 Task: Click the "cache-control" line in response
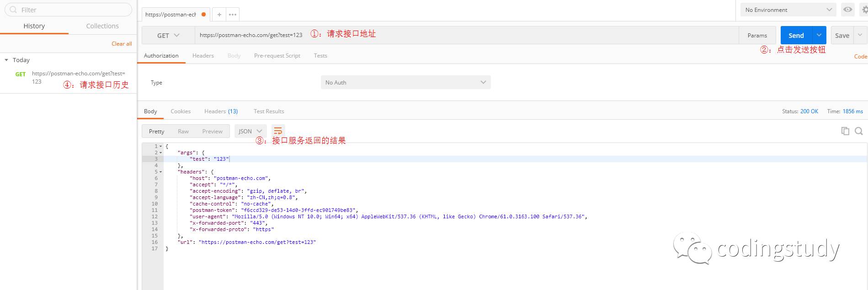point(231,204)
